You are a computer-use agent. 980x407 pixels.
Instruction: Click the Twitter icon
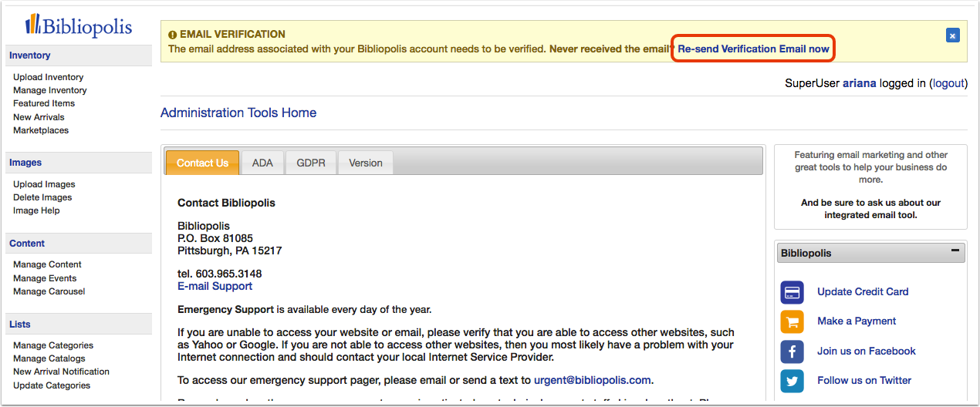pos(792,381)
